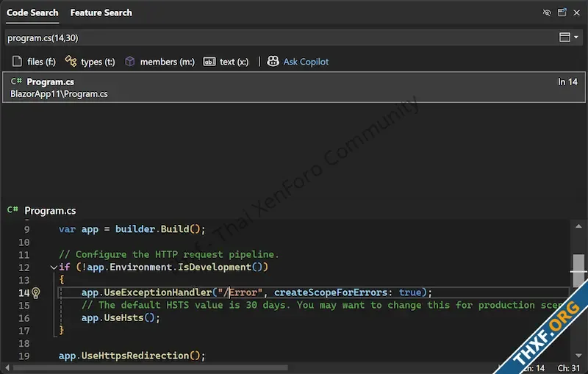Click the pop-out window icon
Viewport: 588px width, 374px height.
[x=562, y=12]
